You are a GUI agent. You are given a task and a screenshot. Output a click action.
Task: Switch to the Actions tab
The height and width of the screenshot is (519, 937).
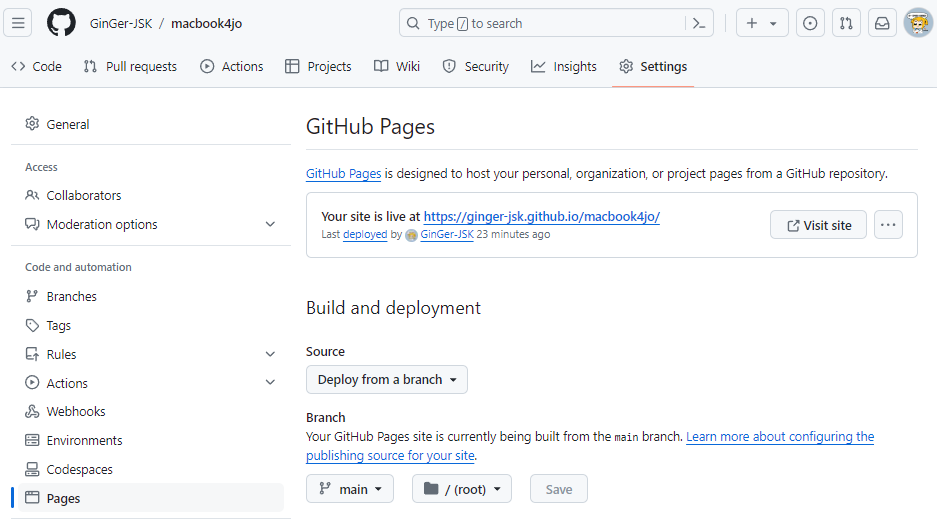pyautogui.click(x=231, y=66)
